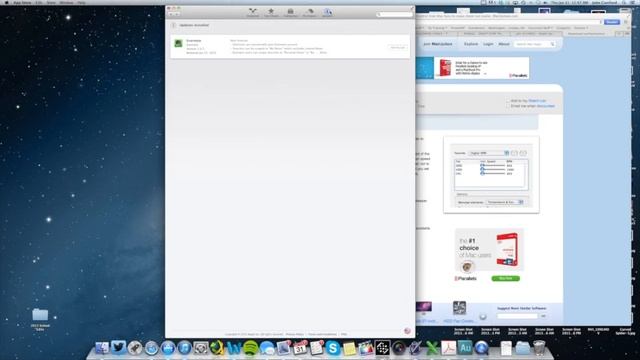This screenshot has height=360, width=640.
Task: Open the App Store icon in the Dock
Action: click(168, 348)
